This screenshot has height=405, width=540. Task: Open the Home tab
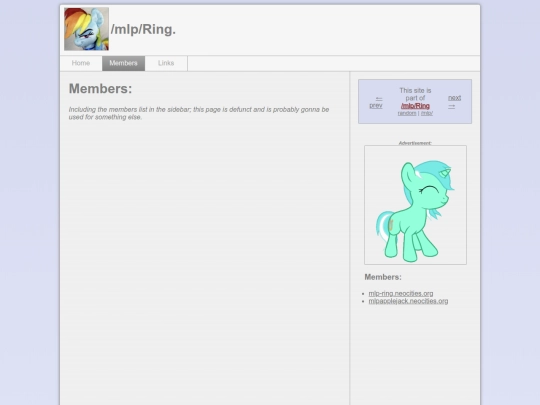[81, 63]
